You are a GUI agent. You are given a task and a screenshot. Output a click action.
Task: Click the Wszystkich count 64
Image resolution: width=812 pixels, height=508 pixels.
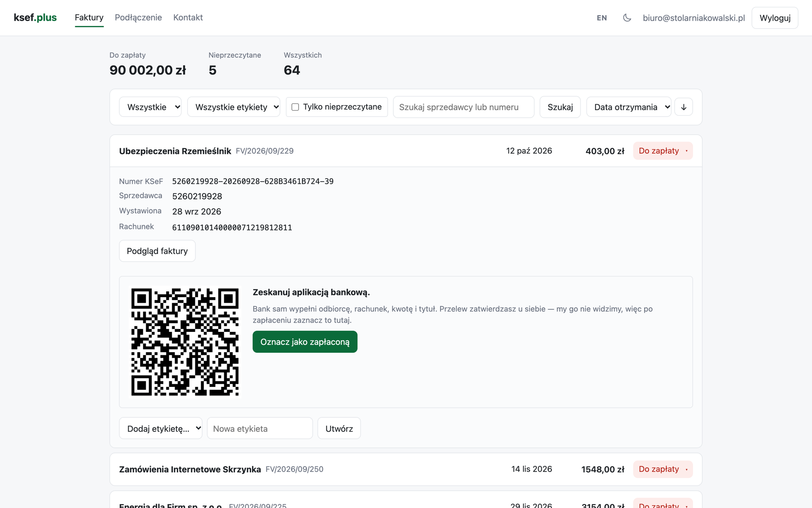292,70
